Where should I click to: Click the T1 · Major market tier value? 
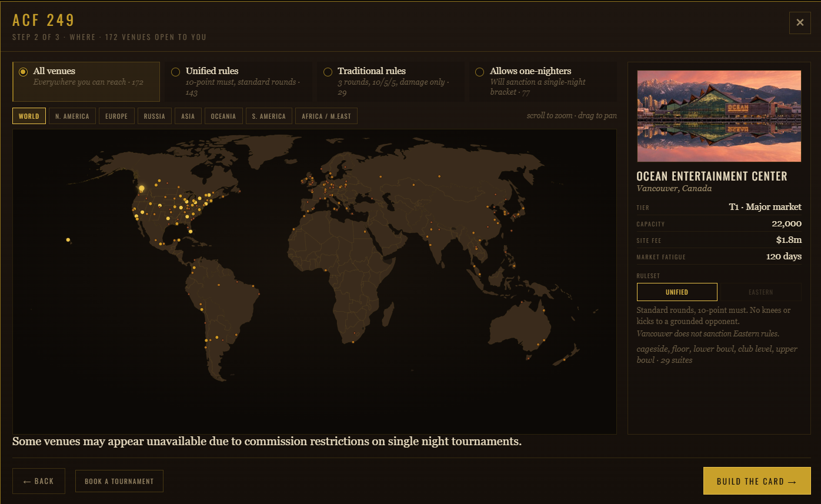pyautogui.click(x=765, y=207)
